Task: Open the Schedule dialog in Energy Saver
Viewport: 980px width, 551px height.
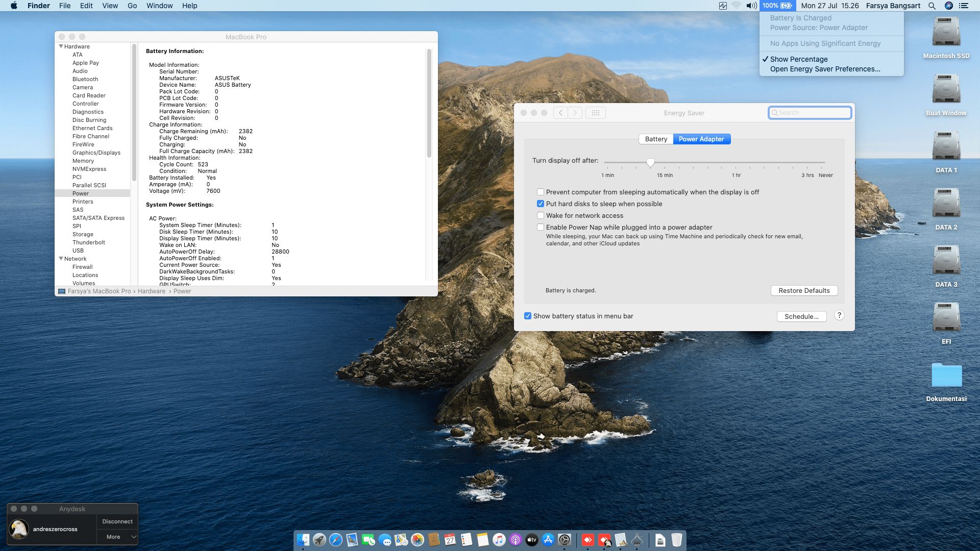Action: [x=801, y=316]
